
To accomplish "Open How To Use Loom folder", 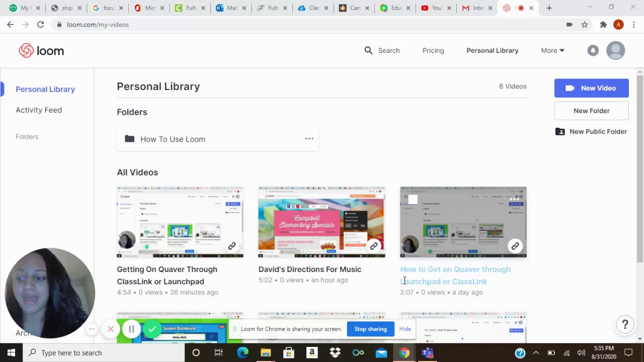I will click(x=217, y=139).
